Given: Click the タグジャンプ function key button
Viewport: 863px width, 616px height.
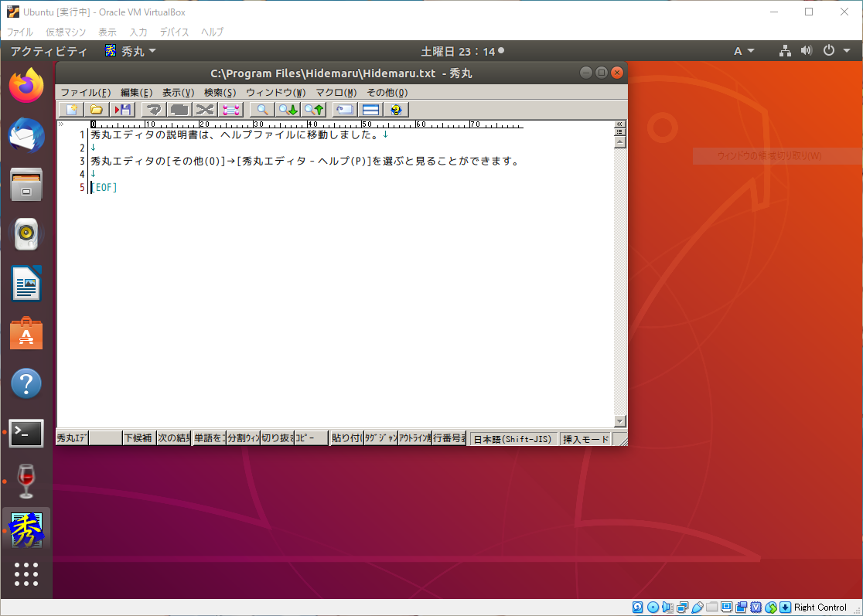Looking at the screenshot, I should tap(381, 437).
